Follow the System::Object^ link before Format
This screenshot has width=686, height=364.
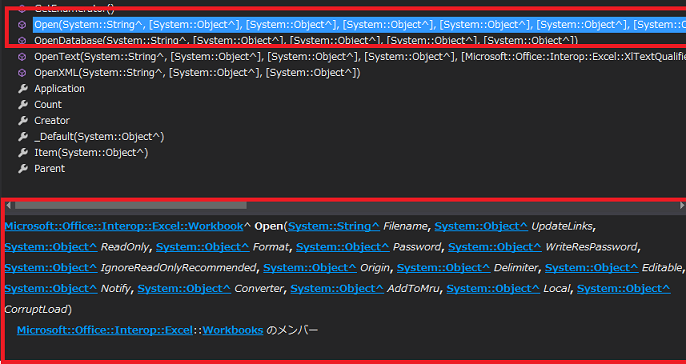(203, 247)
